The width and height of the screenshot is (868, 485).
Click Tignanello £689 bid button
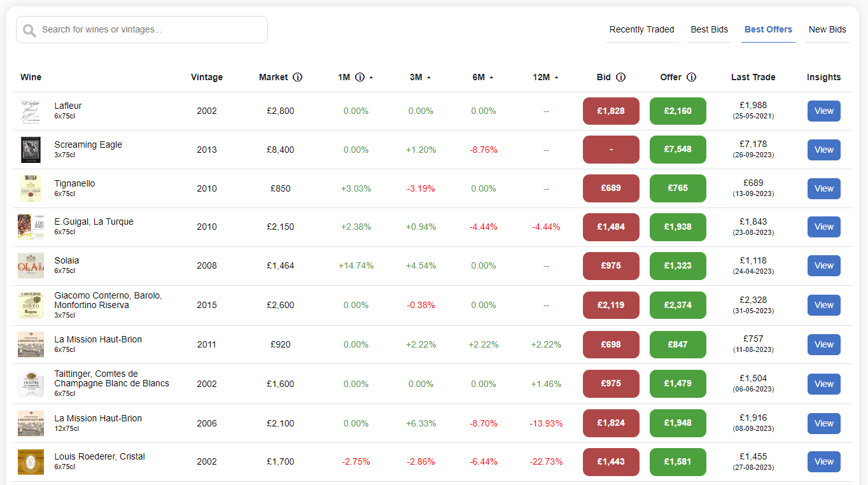pyautogui.click(x=611, y=188)
